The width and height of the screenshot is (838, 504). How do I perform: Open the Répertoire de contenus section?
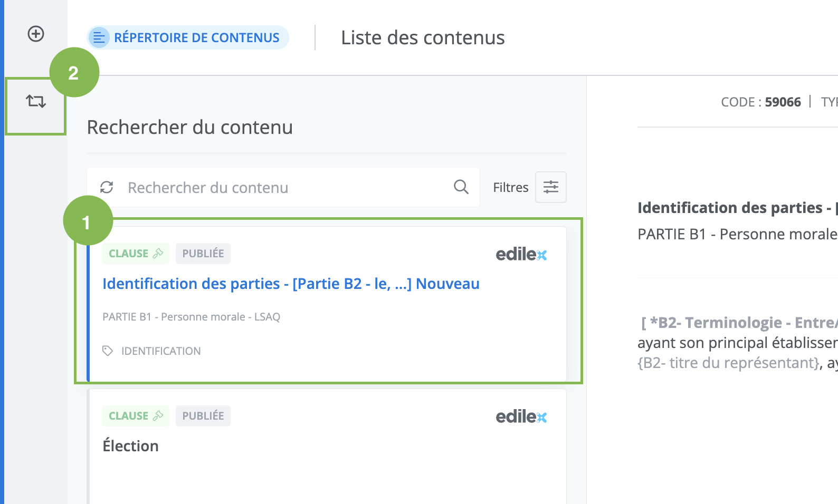(x=188, y=38)
